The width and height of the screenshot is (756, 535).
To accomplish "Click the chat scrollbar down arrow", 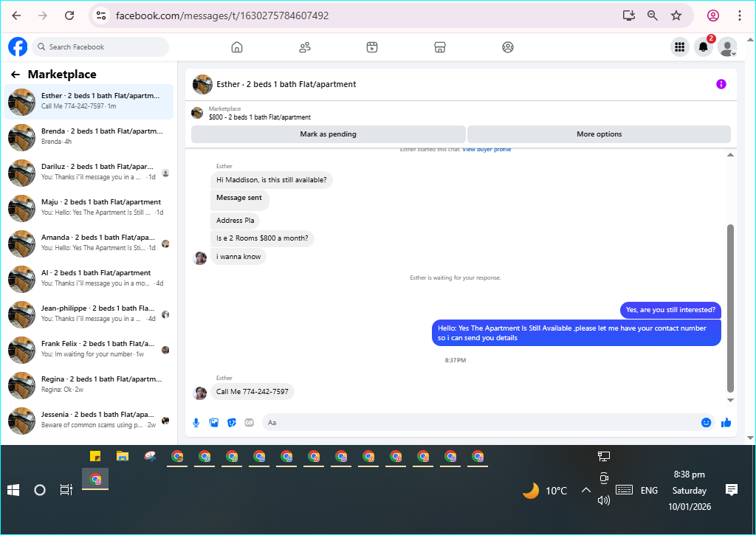I will 730,400.
